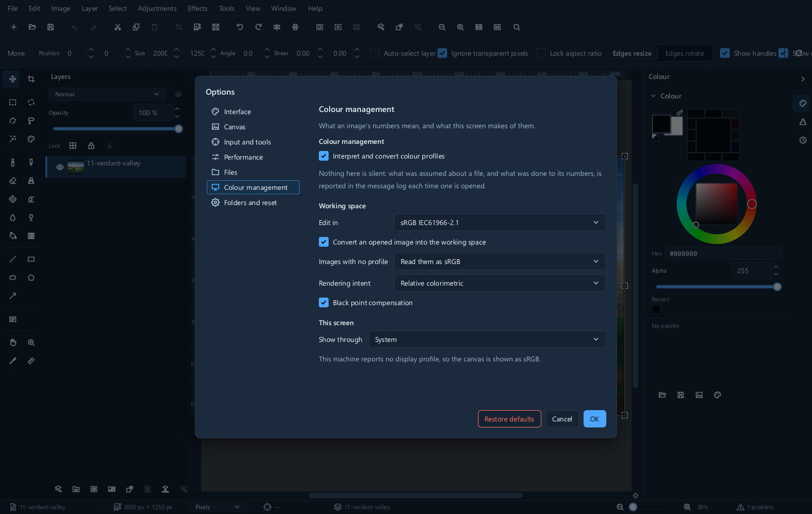Uncheck Interpret and convert colour profiles
This screenshot has width=812, height=514.
[324, 156]
